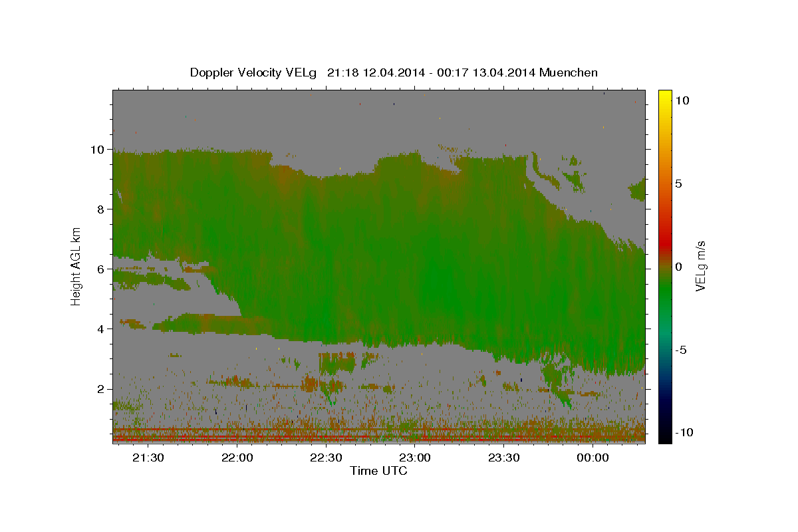Pick the red section of the colorbar

pos(664,243)
